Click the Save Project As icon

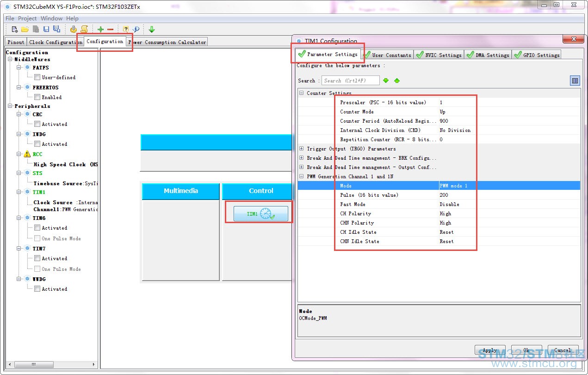[56, 29]
